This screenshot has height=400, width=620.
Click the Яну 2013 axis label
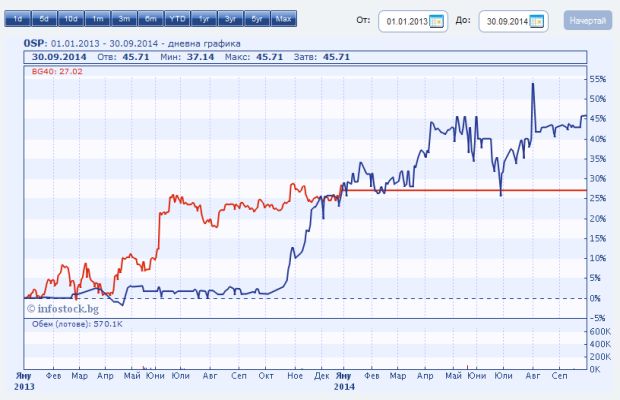pyautogui.click(x=24, y=381)
